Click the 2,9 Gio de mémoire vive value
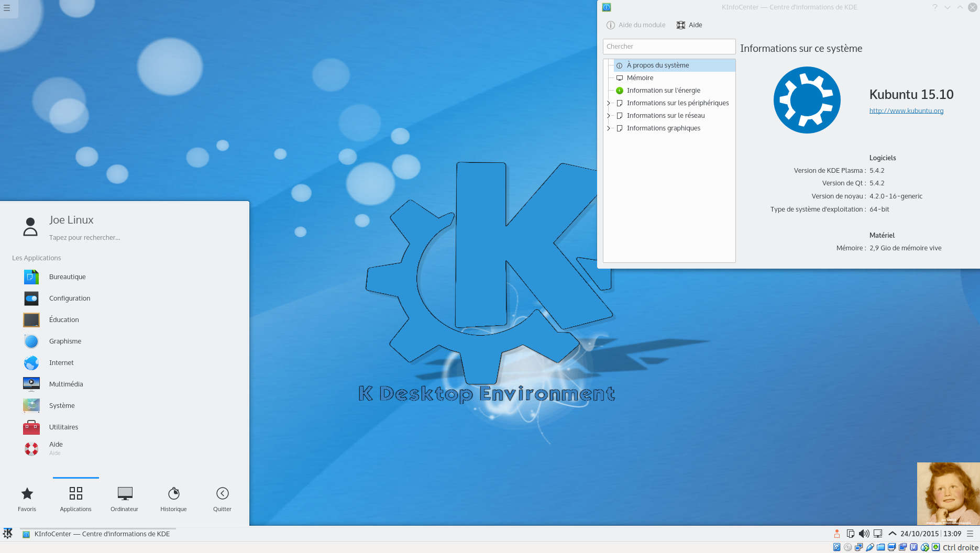980x553 pixels. click(905, 248)
